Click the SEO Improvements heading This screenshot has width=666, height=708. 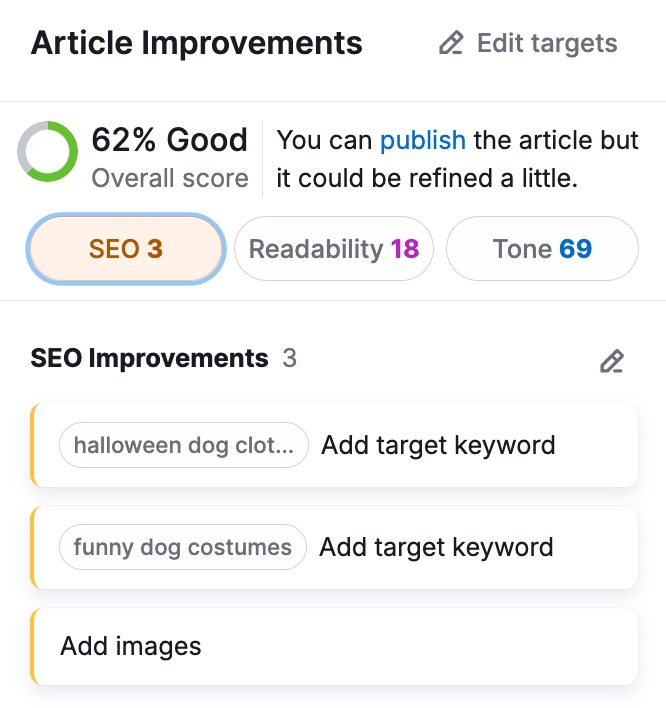click(150, 358)
